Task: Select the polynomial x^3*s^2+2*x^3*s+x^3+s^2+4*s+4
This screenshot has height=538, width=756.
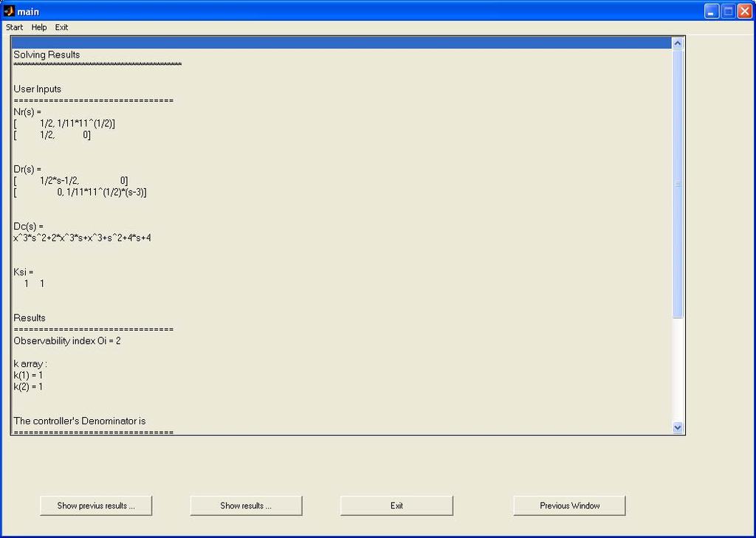Action: tap(341, 238)
